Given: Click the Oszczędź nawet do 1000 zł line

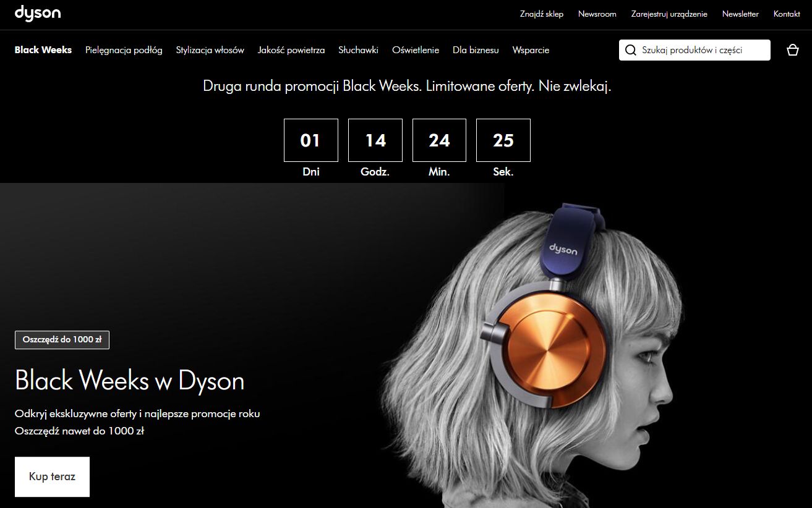Looking at the screenshot, I should pyautogui.click(x=79, y=431).
